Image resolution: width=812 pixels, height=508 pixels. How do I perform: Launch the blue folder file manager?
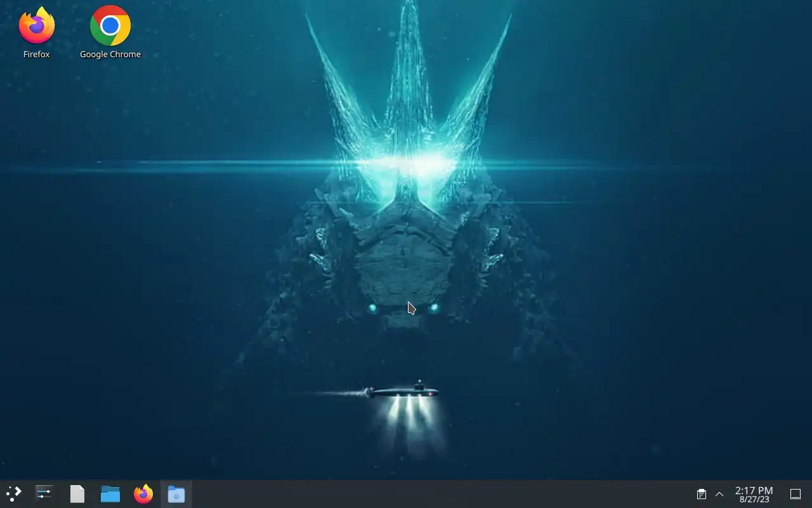pos(110,494)
